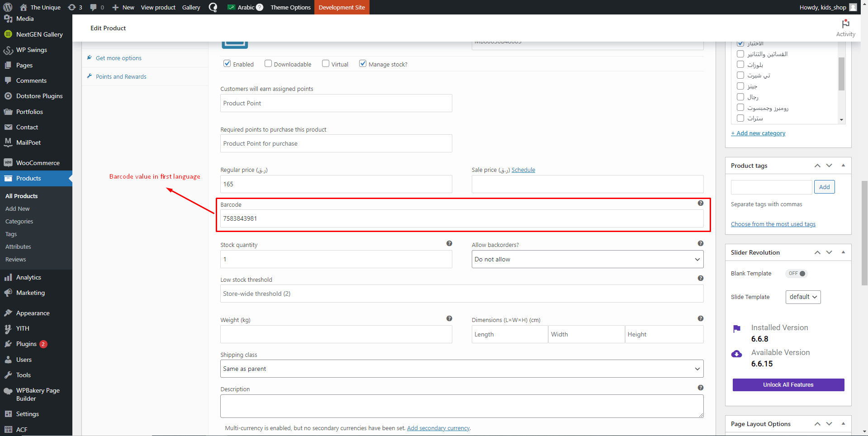The height and width of the screenshot is (436, 868).
Task: Click help icon beside Allow backorders
Action: click(x=700, y=243)
